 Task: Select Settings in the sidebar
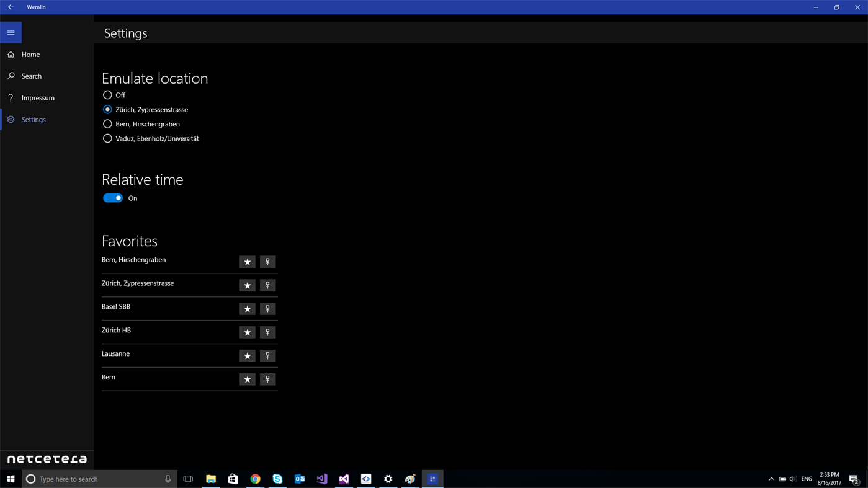(x=34, y=119)
